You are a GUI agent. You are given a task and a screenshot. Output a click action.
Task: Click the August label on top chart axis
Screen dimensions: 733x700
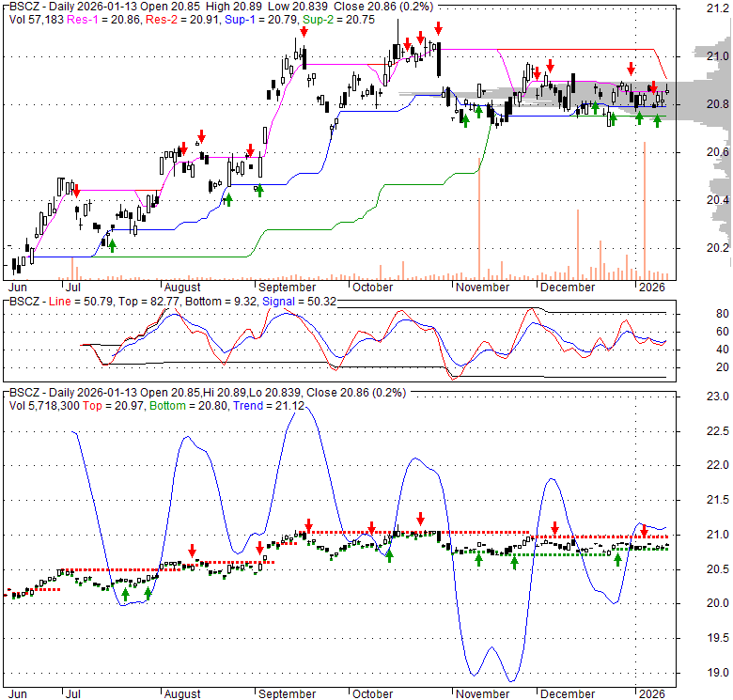(182, 287)
